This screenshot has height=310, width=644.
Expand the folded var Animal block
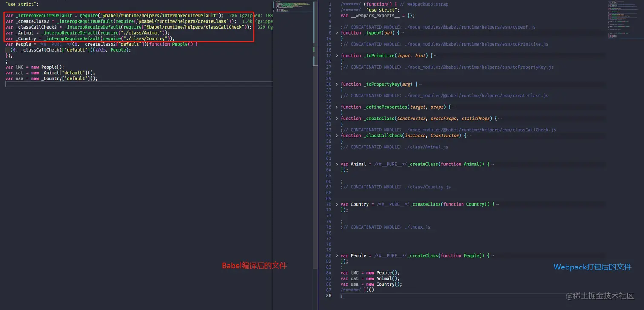coord(337,164)
